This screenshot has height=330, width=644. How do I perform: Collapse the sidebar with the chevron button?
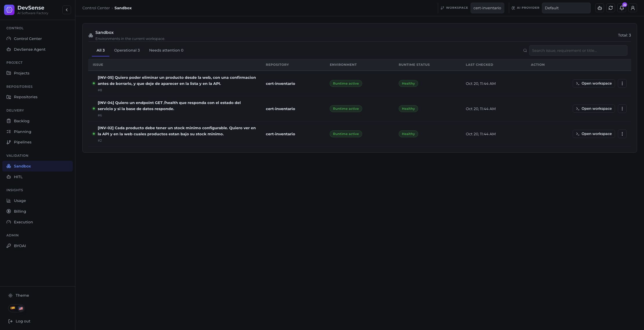coord(67,10)
